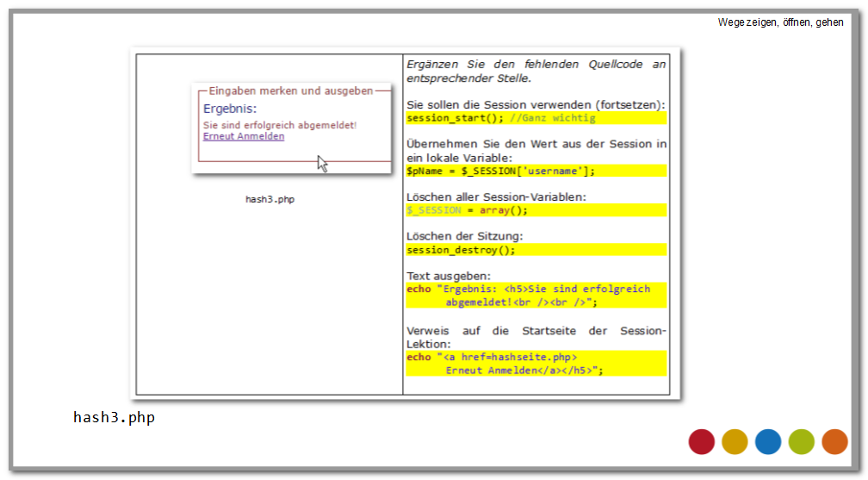Click the 'Erneut Anmelden</a></h5>";' code line
This screenshot has width=868, height=480.
click(x=524, y=371)
